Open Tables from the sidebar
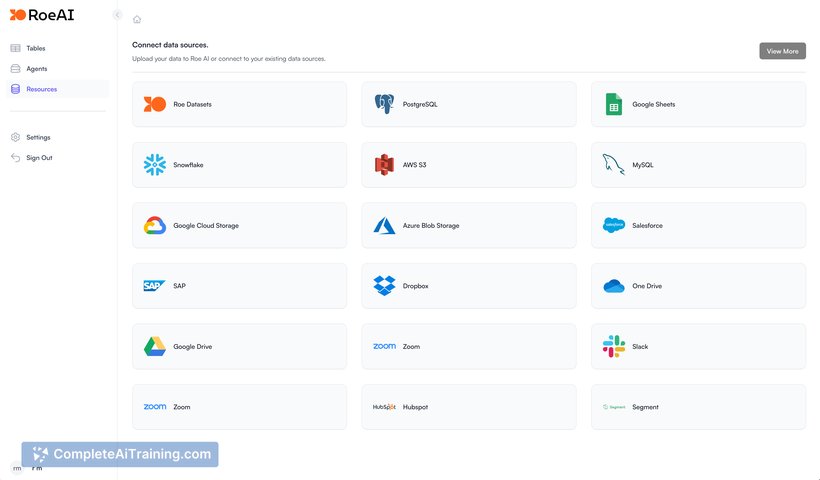Screen dimensions: 820x480 [x=36, y=48]
